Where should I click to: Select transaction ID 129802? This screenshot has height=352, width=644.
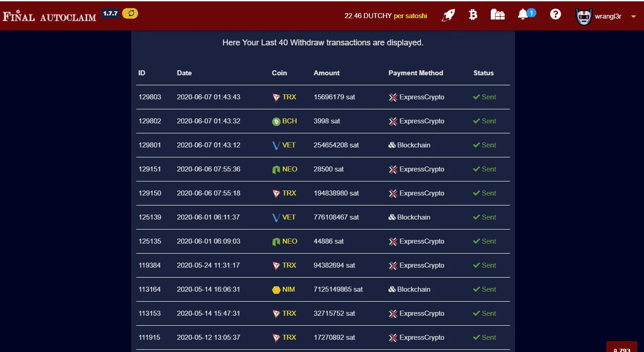coord(150,121)
